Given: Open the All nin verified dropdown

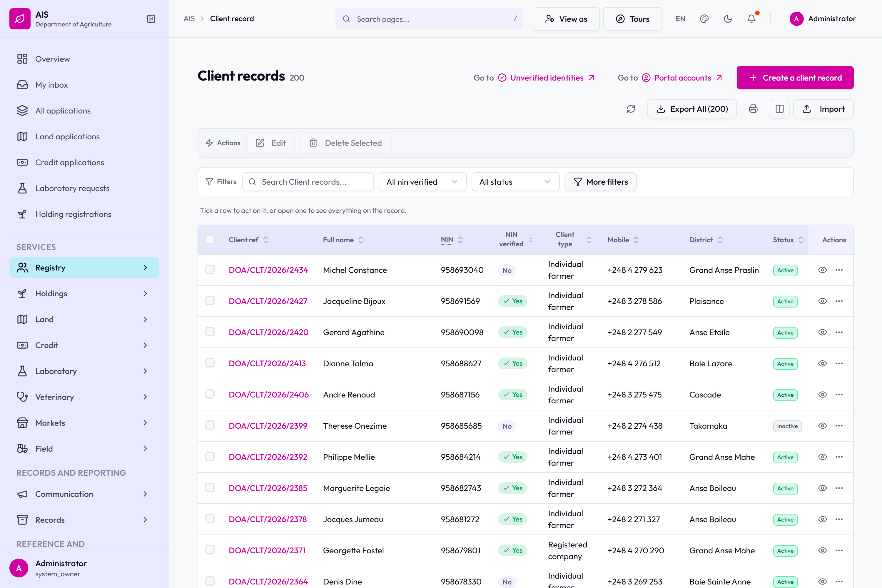Looking at the screenshot, I should [423, 182].
